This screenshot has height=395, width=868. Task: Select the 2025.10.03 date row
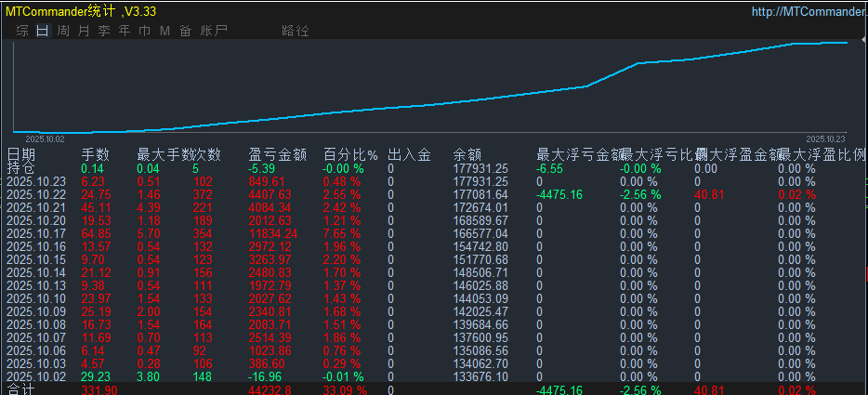[36, 364]
